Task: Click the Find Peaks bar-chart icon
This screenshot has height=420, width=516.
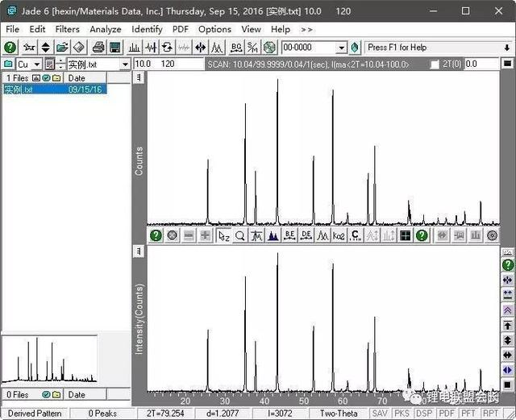Action: (134, 48)
